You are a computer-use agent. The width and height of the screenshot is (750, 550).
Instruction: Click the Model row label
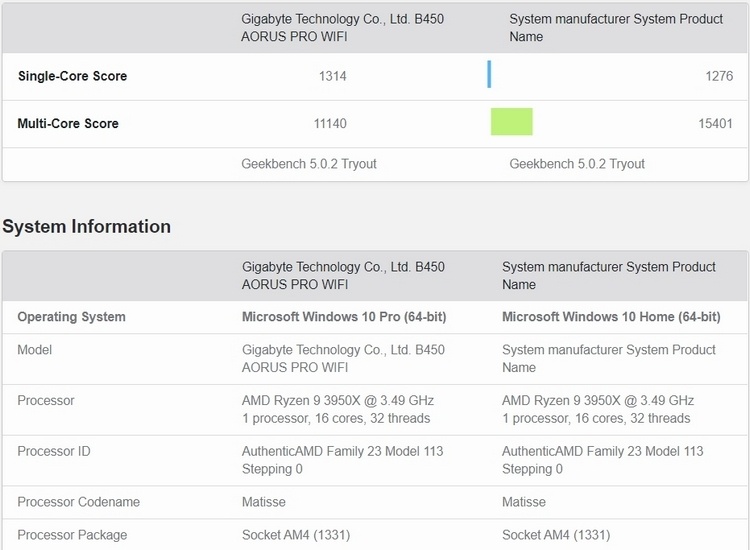(35, 350)
